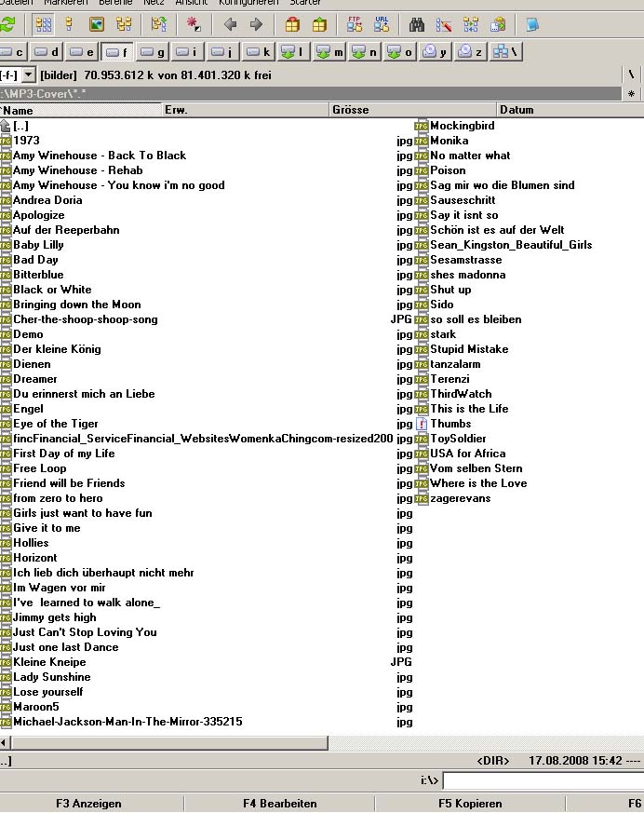
Task: Select the file Black or White
Action: [52, 290]
